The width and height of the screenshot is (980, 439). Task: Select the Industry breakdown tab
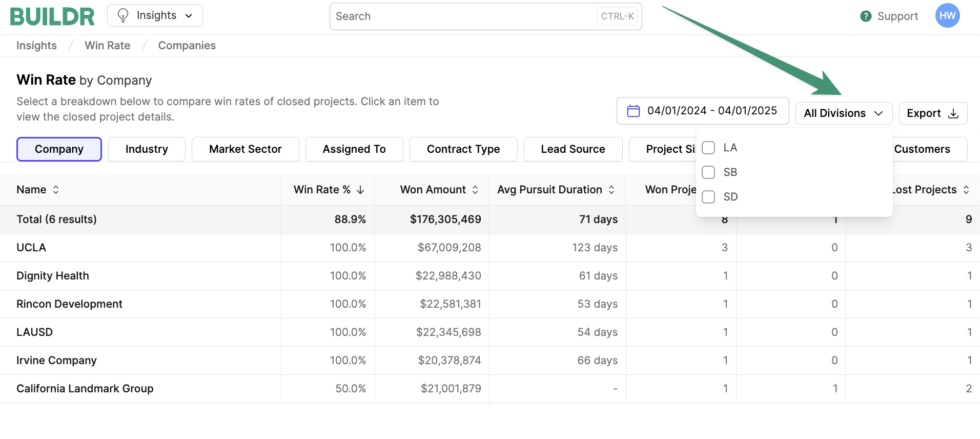pos(147,149)
